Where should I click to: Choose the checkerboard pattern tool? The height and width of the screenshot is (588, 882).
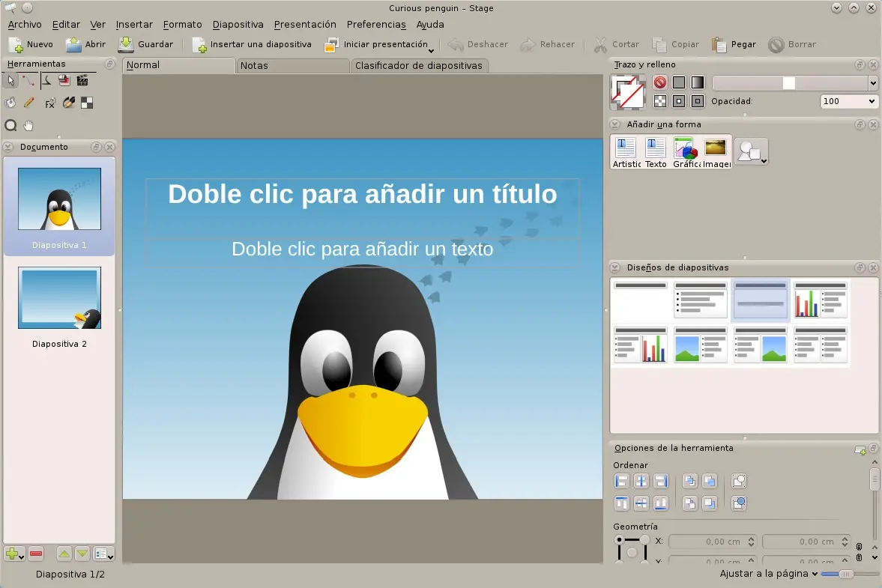pyautogui.click(x=87, y=103)
